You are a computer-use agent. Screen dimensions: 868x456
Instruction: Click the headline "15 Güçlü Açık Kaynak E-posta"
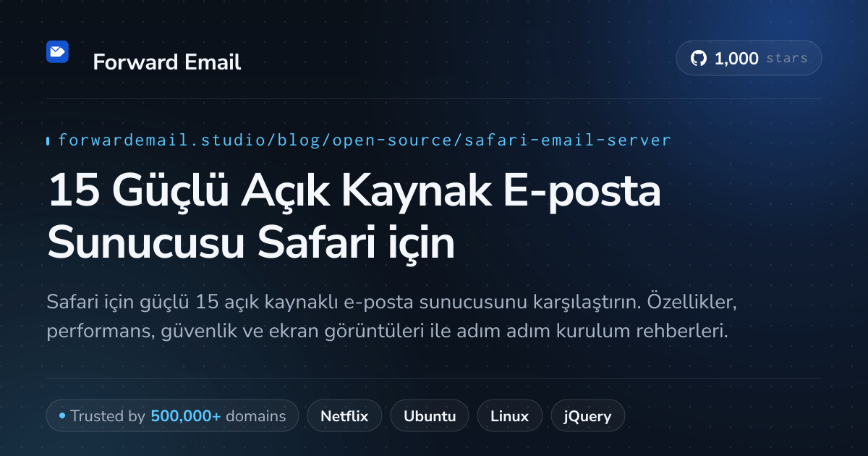354,192
